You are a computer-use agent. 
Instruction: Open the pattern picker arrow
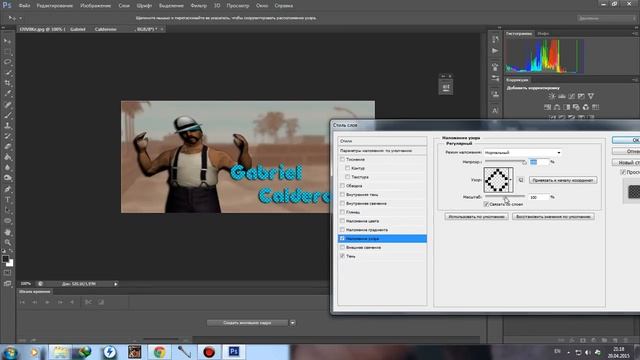click(511, 180)
